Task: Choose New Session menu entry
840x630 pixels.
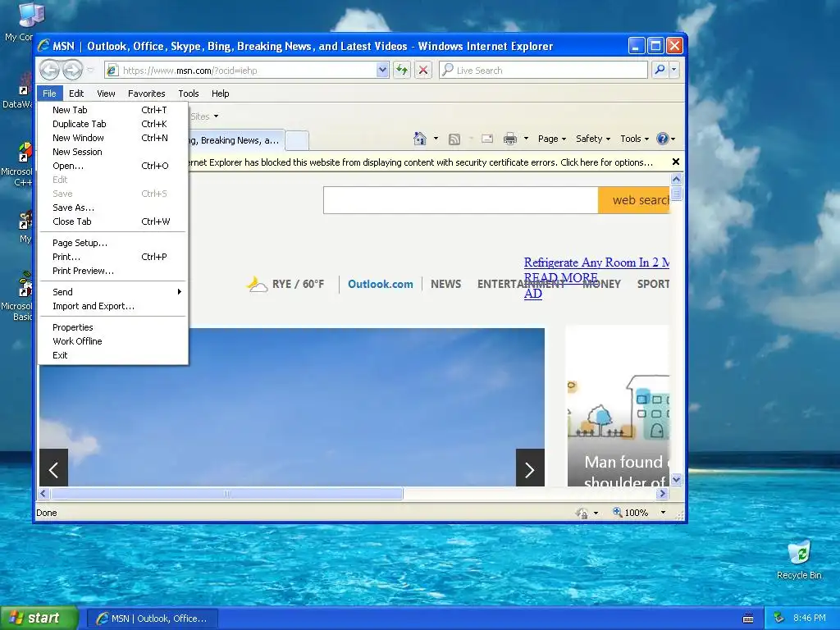Action: pyautogui.click(x=113, y=152)
